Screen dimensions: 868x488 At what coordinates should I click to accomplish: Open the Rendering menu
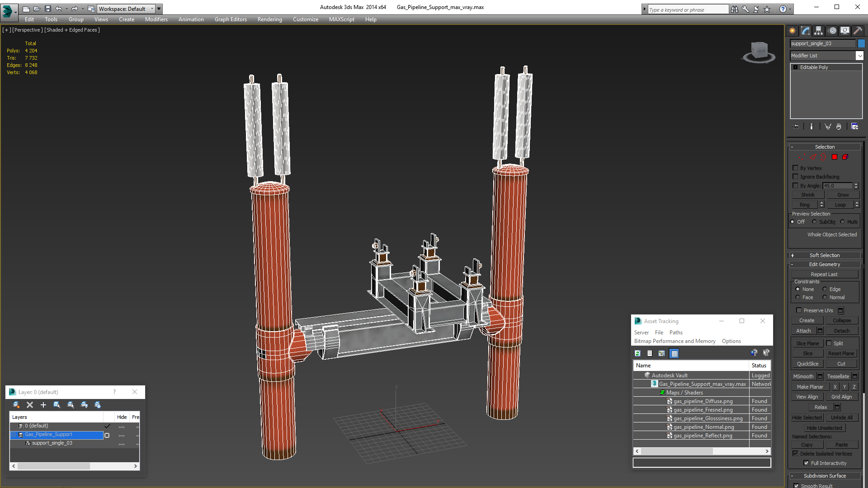[269, 19]
